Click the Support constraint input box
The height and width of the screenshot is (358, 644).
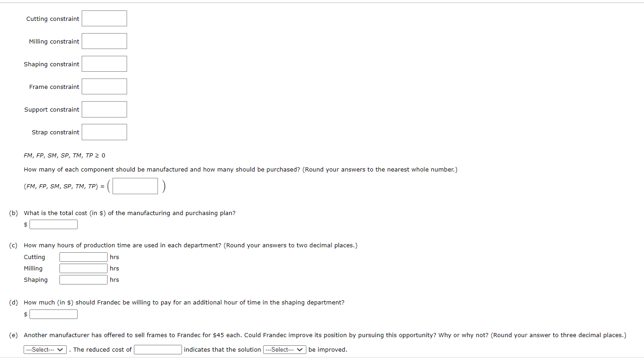pos(104,109)
